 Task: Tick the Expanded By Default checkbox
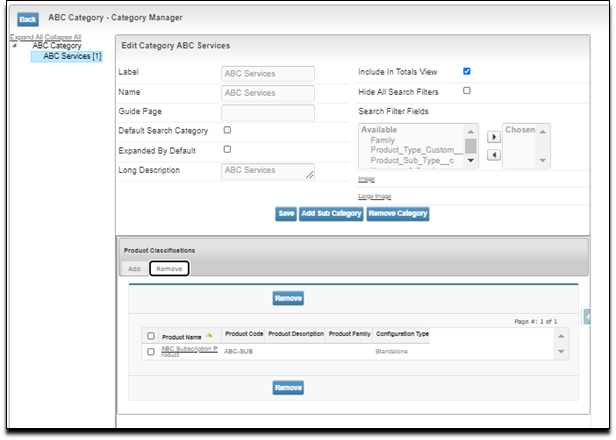227,149
